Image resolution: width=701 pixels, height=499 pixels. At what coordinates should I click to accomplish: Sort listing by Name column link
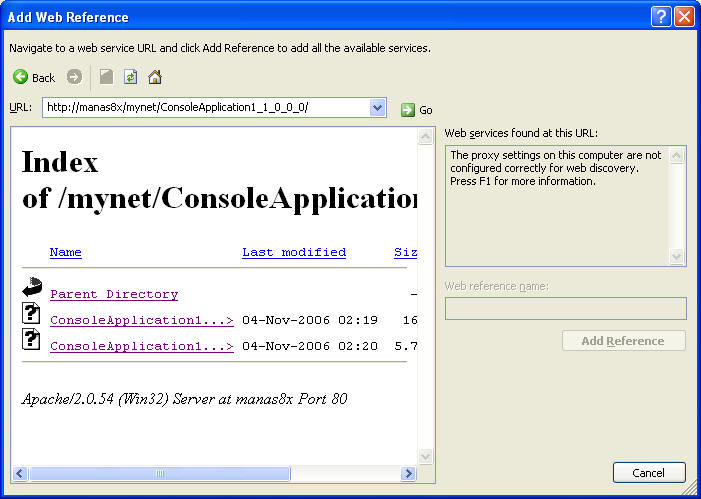(x=65, y=252)
